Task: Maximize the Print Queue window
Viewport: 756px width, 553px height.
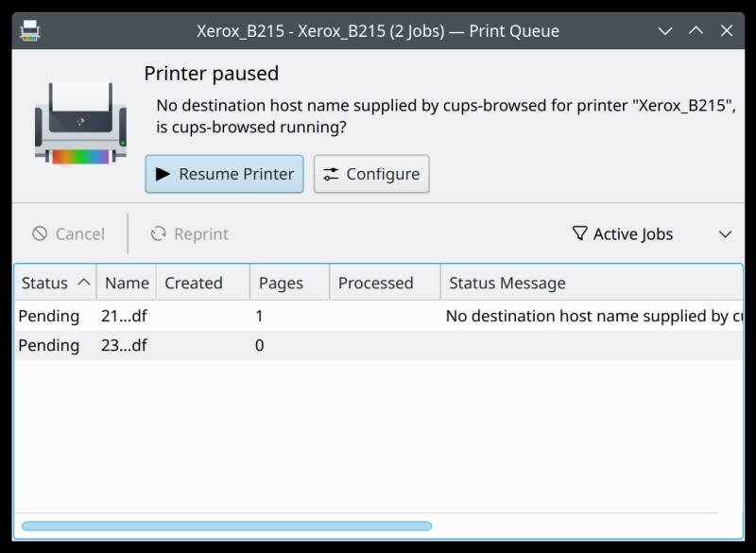Action: point(696,30)
